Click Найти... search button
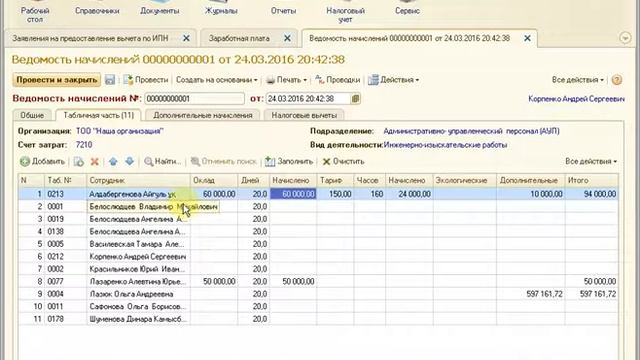 [162, 162]
